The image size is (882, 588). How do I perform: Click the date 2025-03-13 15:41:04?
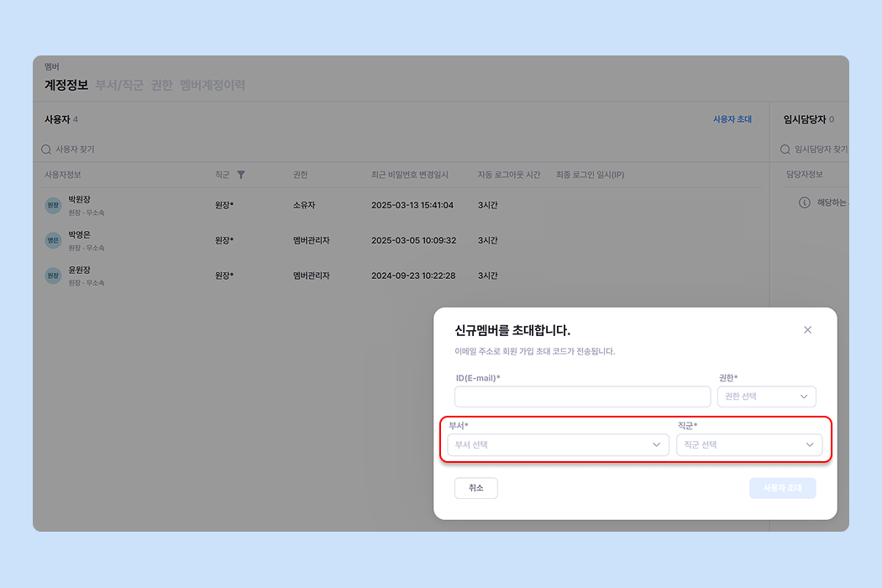tap(412, 205)
